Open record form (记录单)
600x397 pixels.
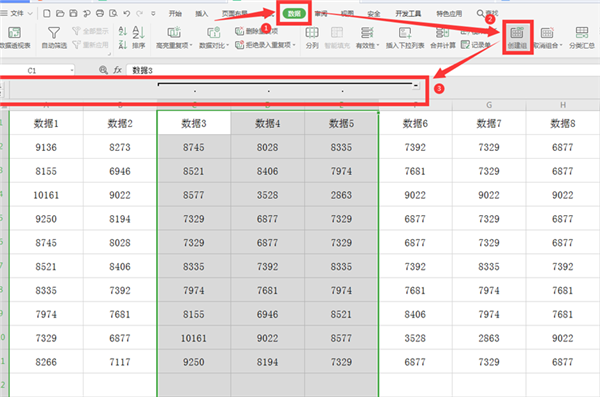(x=476, y=45)
